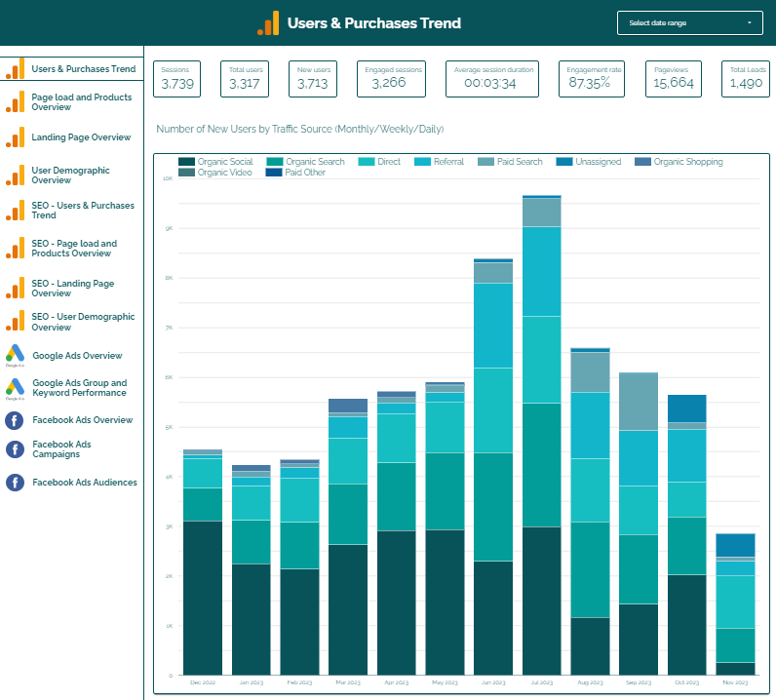The height and width of the screenshot is (700, 776).
Task: Go to SEO - Users & Purchases Trend
Action: [x=83, y=211]
